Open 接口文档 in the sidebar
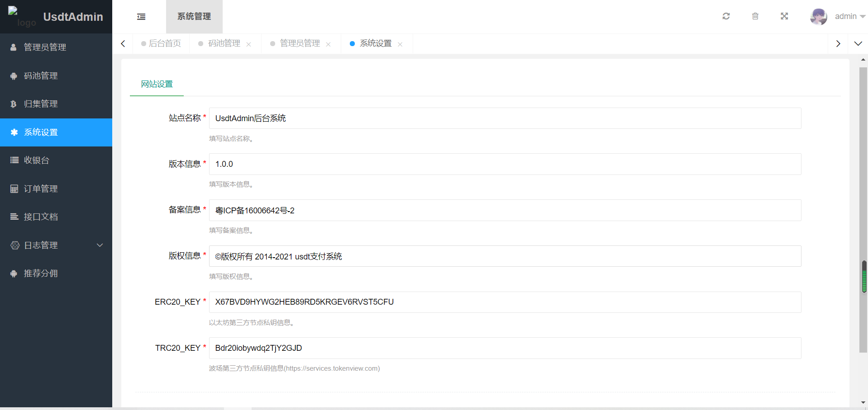 (41, 217)
